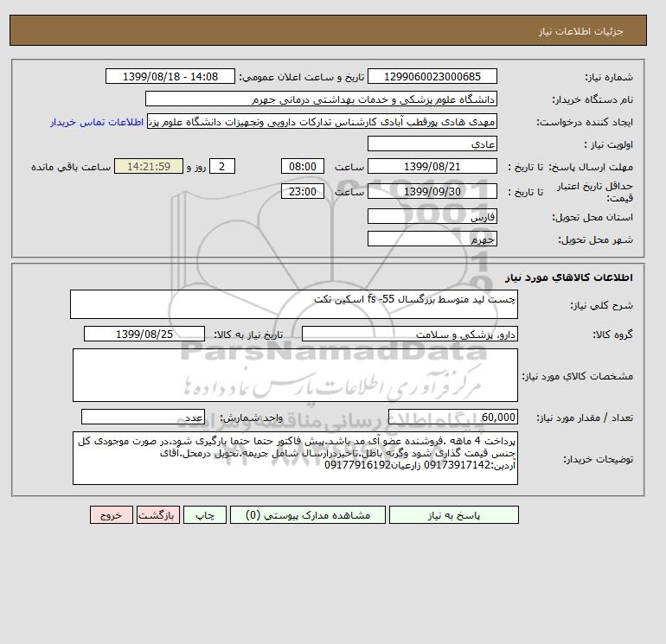
Task: Click the نام دستگاه خریدار label
Action: tap(592, 99)
